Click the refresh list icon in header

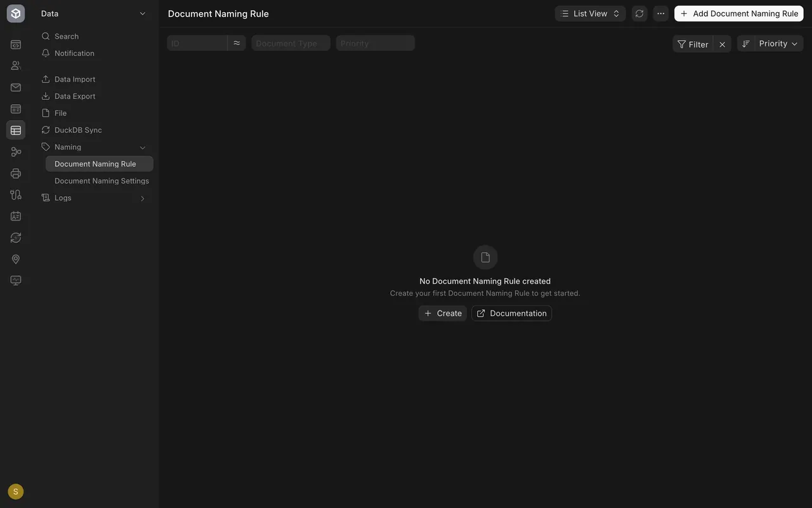click(639, 13)
